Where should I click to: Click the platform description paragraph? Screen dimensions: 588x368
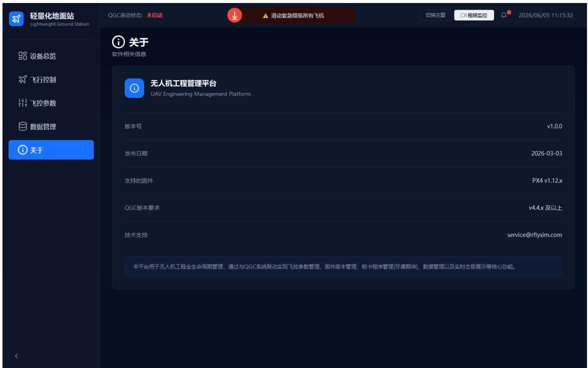pos(324,267)
